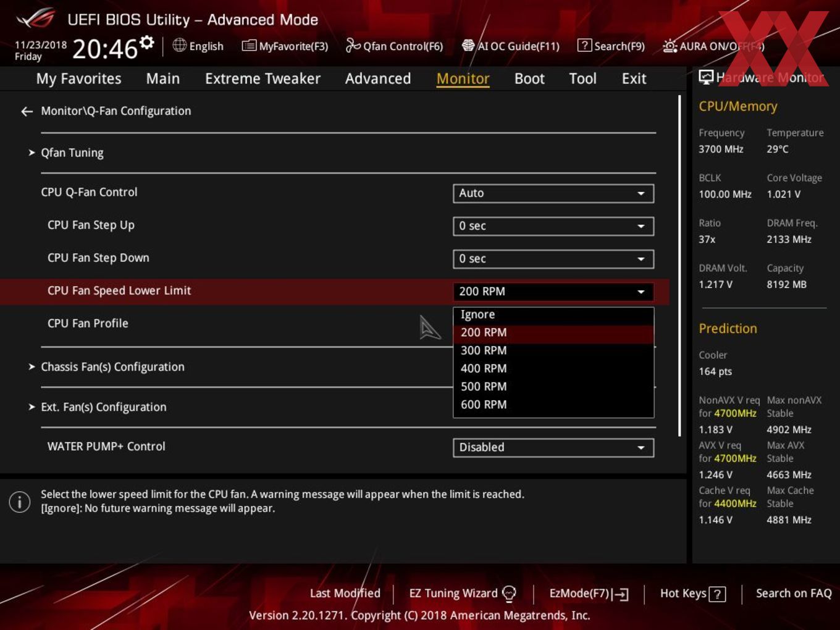This screenshot has width=840, height=630.
Task: Select 600 RPM option
Action: click(553, 405)
